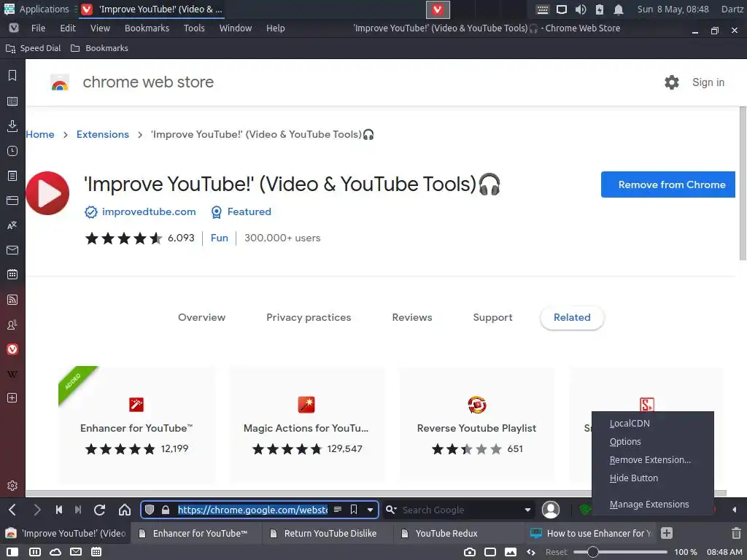
Task: Expand search field dropdown arrow
Action: (527, 510)
